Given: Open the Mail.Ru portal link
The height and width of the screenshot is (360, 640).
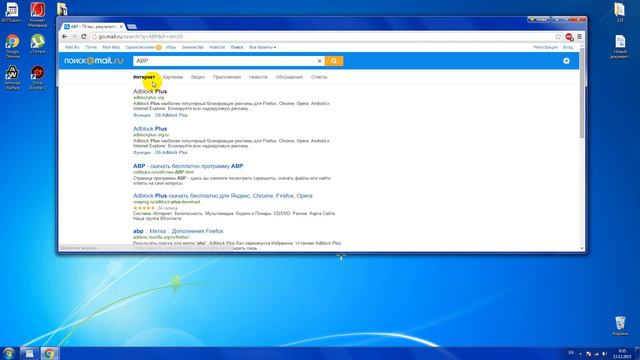Looking at the screenshot, I should coord(72,47).
